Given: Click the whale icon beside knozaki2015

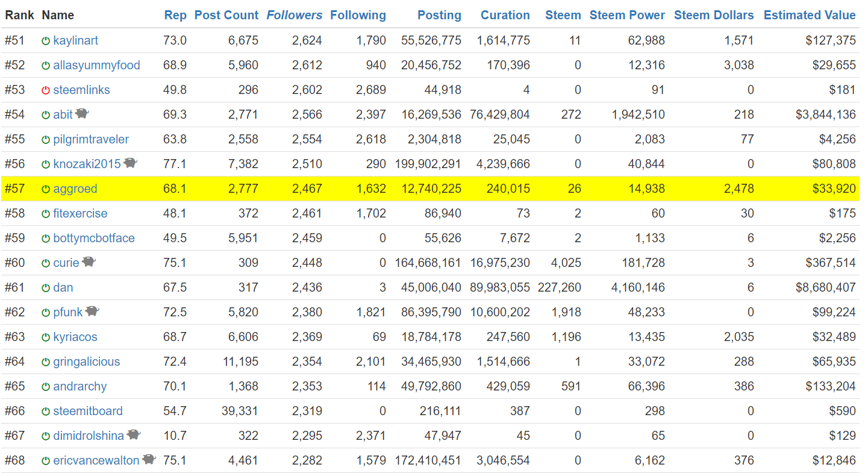Looking at the screenshot, I should [x=130, y=163].
